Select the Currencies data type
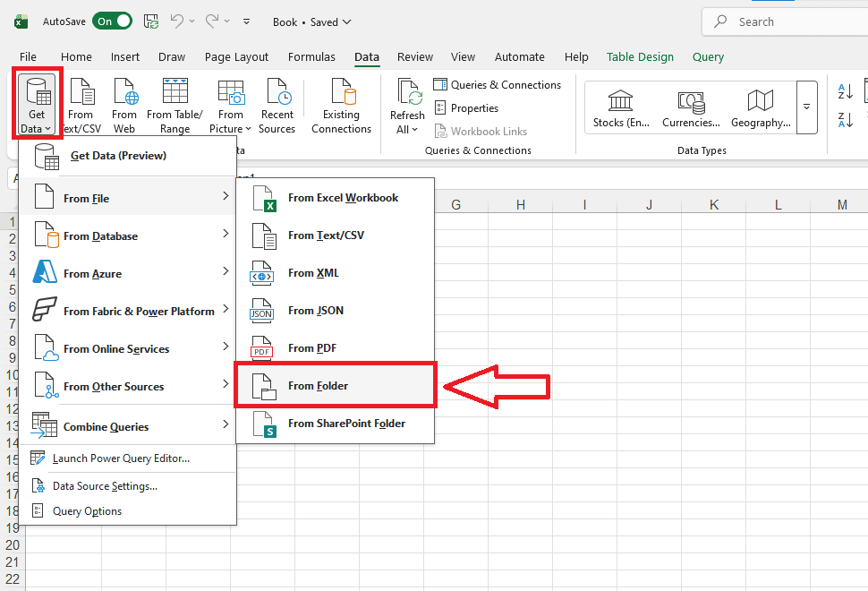The width and height of the screenshot is (868, 591). (x=691, y=108)
